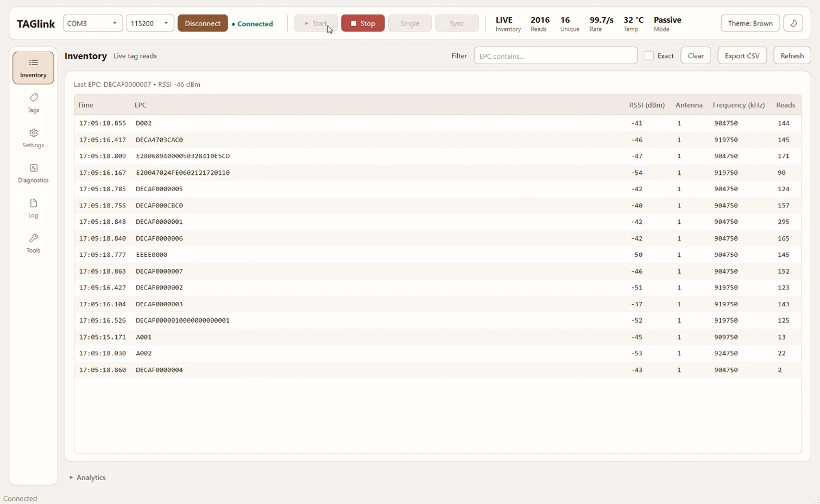Open the Tags sidebar panel

pos(33,103)
